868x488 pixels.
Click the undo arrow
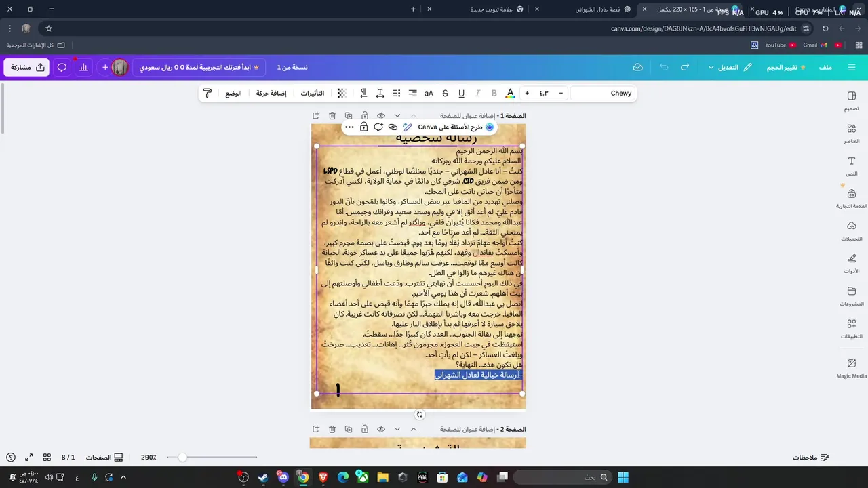click(x=664, y=67)
